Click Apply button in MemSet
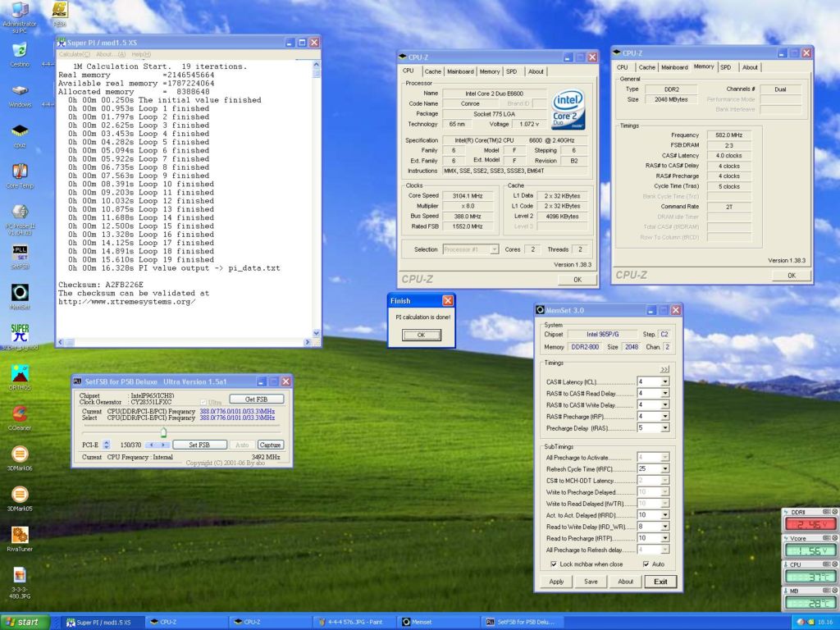The width and height of the screenshot is (840, 630). (x=556, y=582)
